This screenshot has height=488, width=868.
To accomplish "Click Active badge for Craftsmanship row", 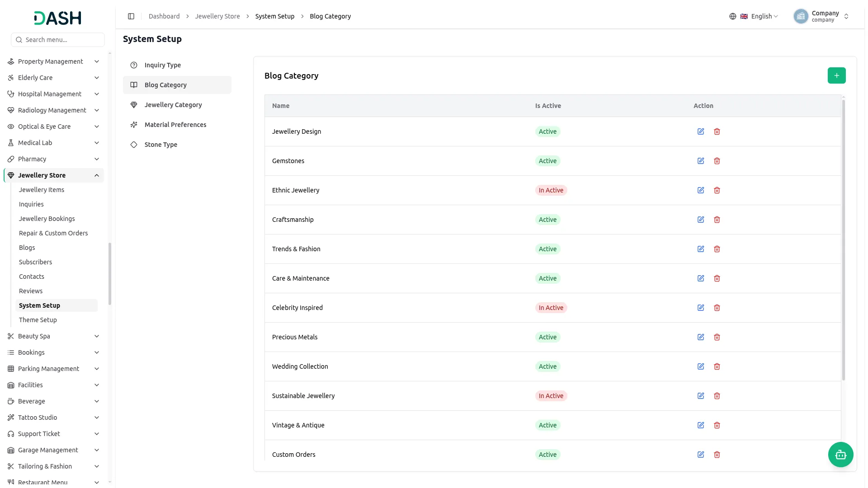I will pos(547,220).
